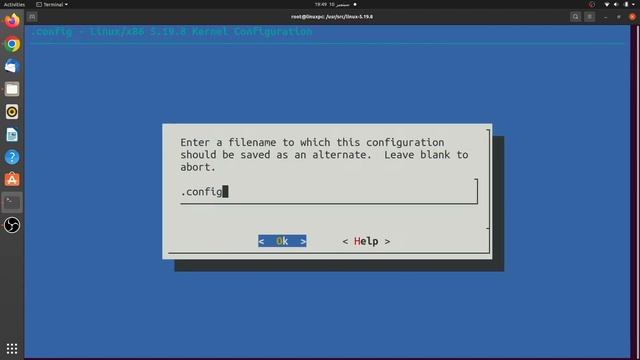Open terminal search magnifier icon
The height and width of the screenshot is (360, 640).
(576, 17)
